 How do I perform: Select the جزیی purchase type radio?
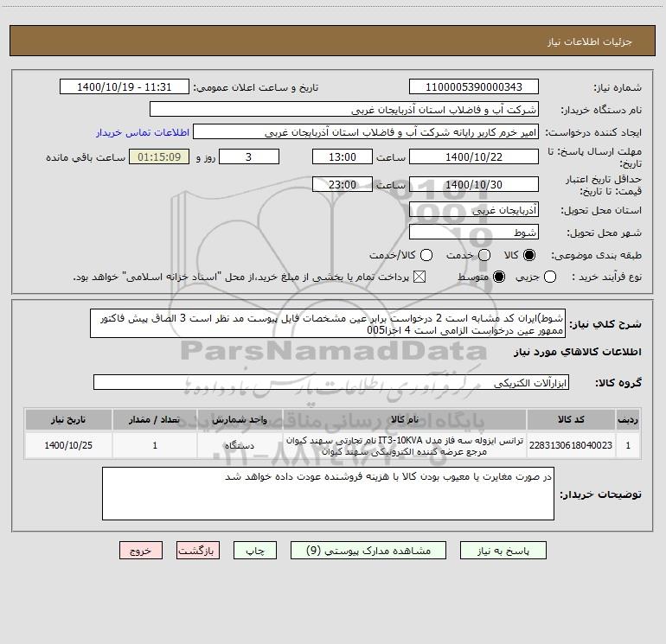coord(550,277)
